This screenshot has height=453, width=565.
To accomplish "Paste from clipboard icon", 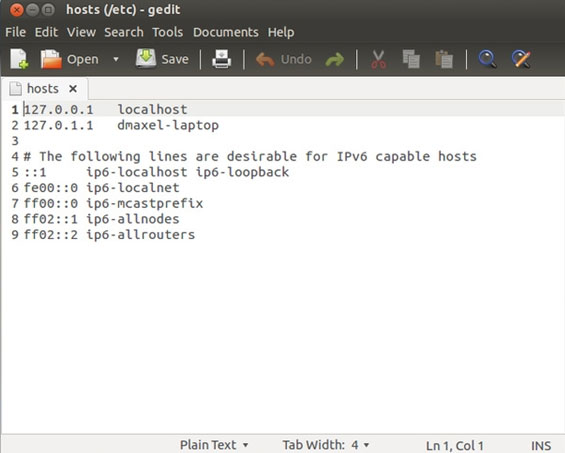I will [x=444, y=59].
